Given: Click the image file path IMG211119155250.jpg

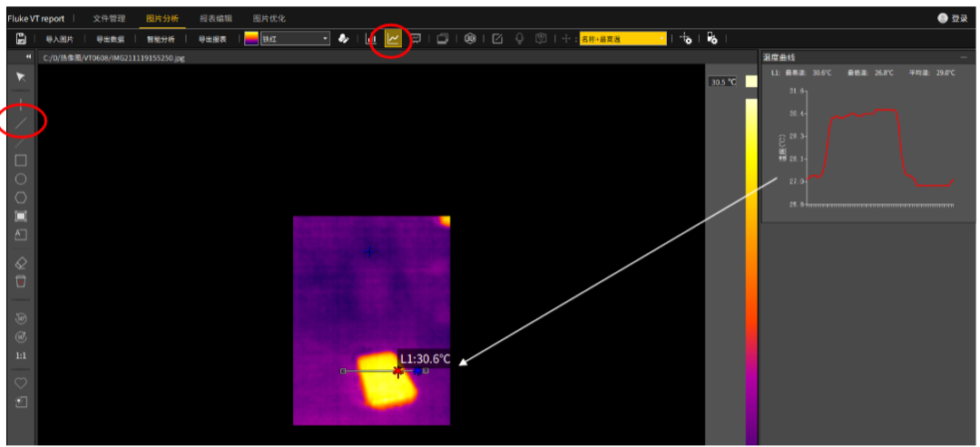Looking at the screenshot, I should (113, 57).
